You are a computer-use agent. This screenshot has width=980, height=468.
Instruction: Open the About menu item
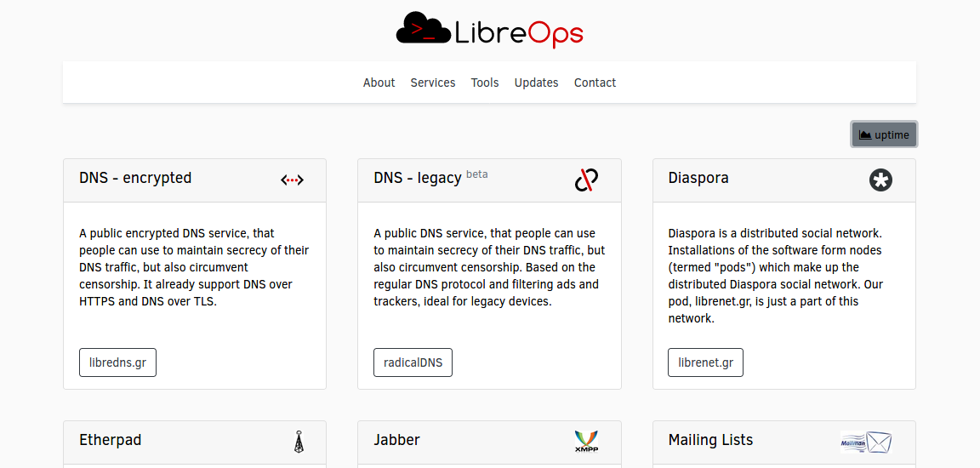click(379, 83)
